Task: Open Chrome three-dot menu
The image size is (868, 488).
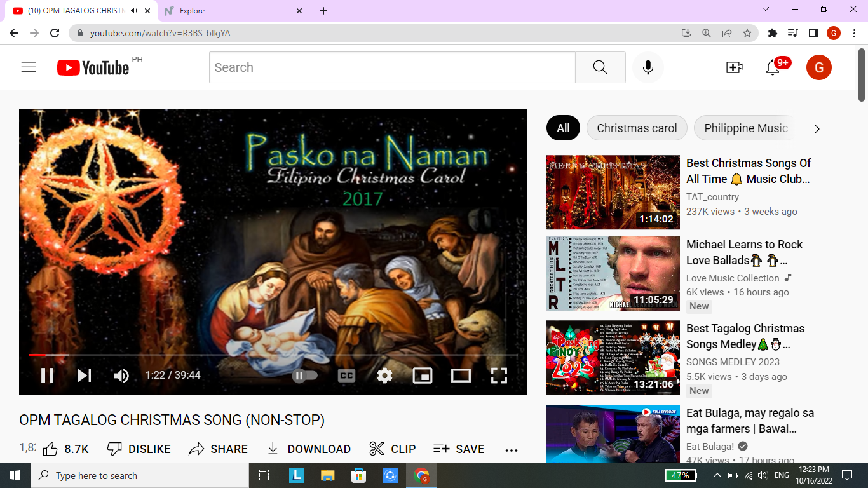Action: tap(854, 33)
